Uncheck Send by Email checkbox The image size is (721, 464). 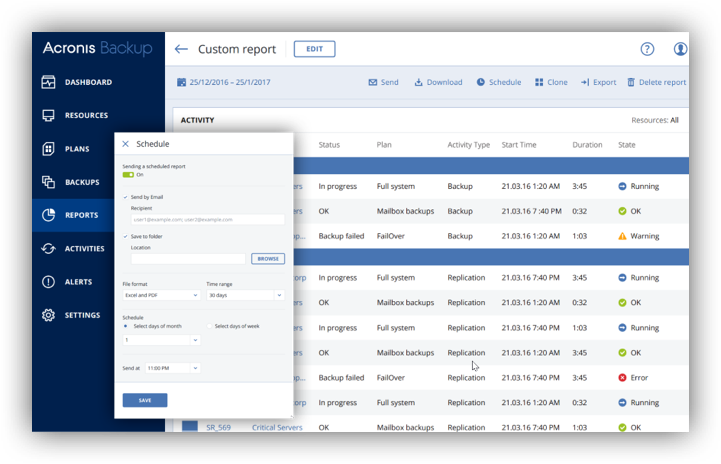[125, 197]
